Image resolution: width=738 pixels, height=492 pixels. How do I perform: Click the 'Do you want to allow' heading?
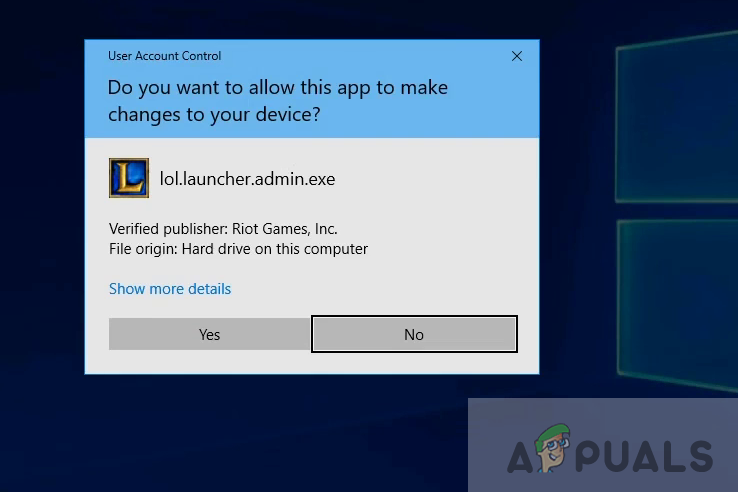tap(278, 101)
